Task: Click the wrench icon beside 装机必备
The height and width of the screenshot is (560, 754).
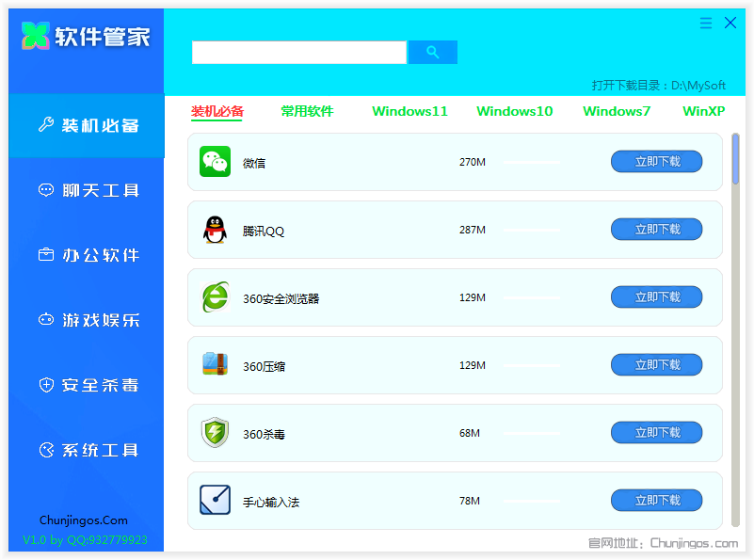Action: click(46, 124)
